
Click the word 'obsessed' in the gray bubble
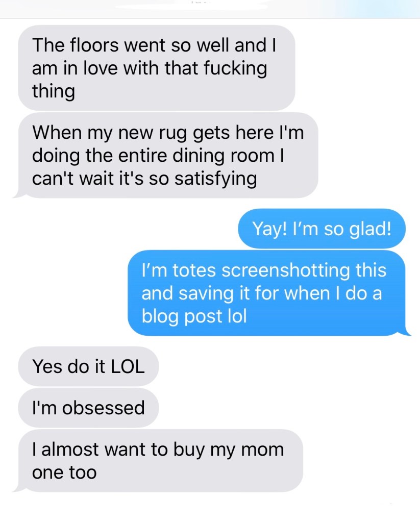(103, 408)
